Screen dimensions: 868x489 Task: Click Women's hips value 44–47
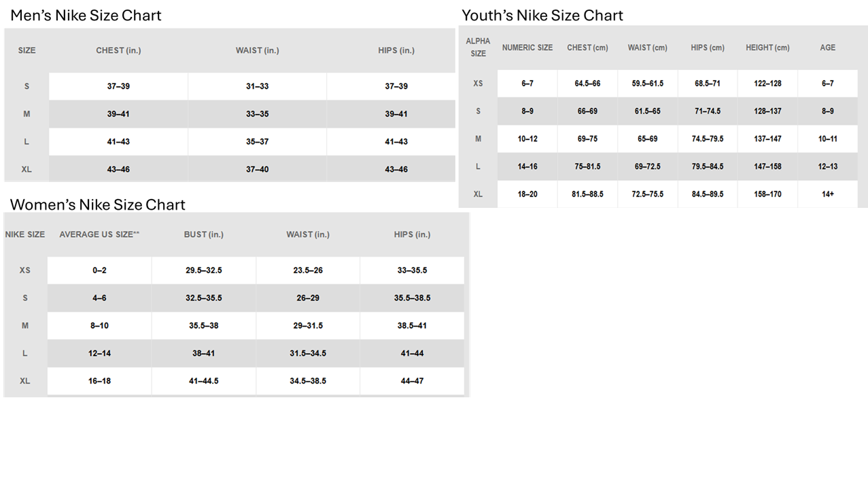[x=412, y=381]
